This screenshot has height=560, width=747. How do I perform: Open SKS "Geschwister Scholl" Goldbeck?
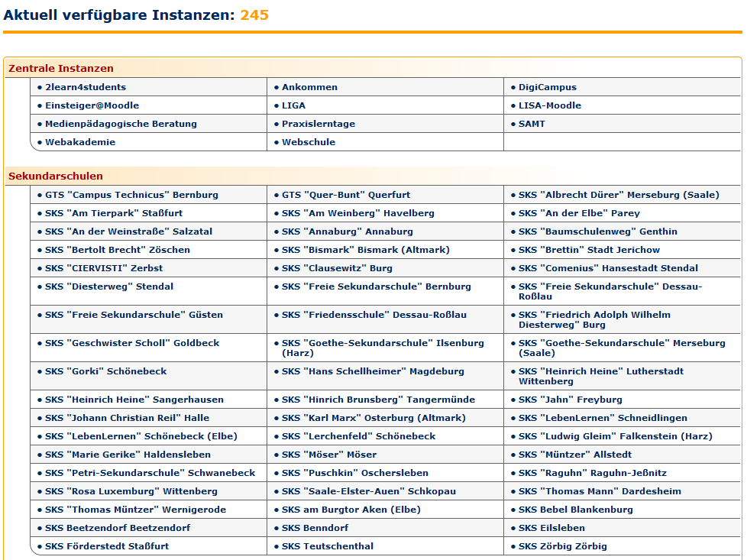(132, 343)
